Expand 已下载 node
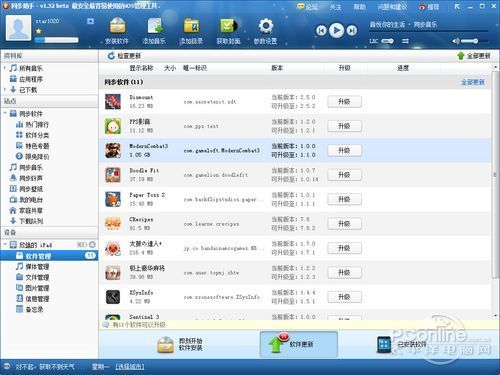500x375 pixels. (5, 89)
